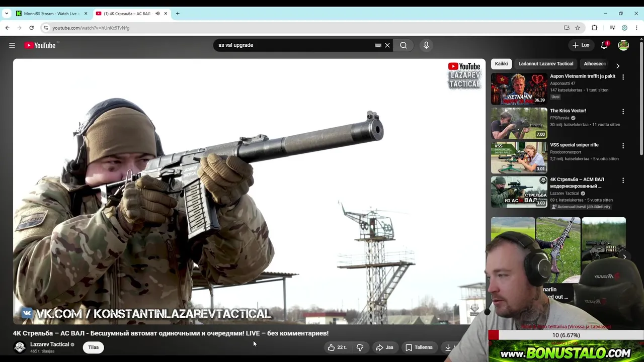Reload the current page

[x=32, y=28]
